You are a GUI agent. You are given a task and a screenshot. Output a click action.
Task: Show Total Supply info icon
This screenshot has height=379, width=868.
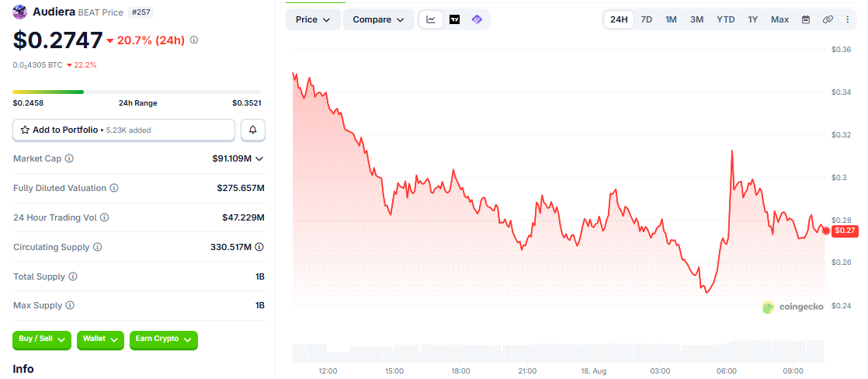click(x=73, y=276)
